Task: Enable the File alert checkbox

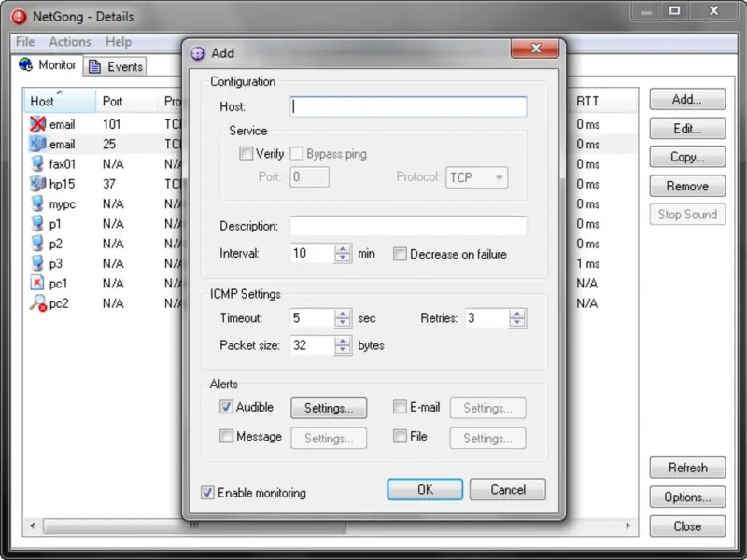Action: 400,436
